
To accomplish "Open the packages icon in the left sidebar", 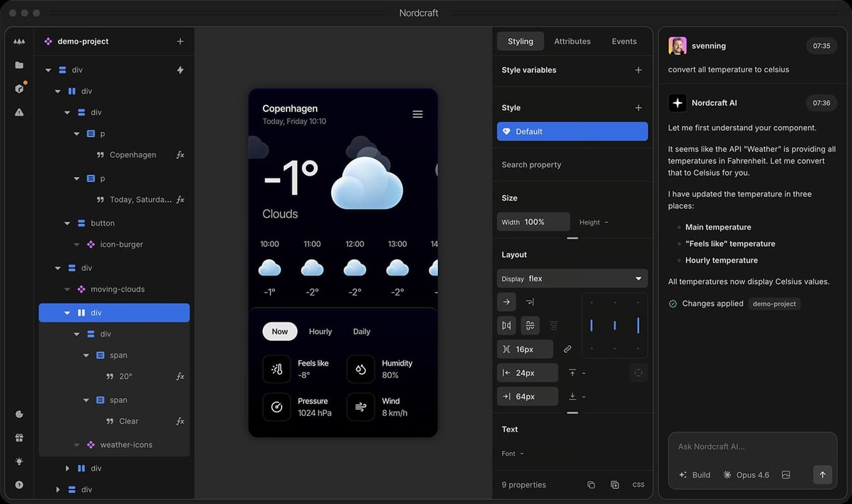I will tap(18, 89).
